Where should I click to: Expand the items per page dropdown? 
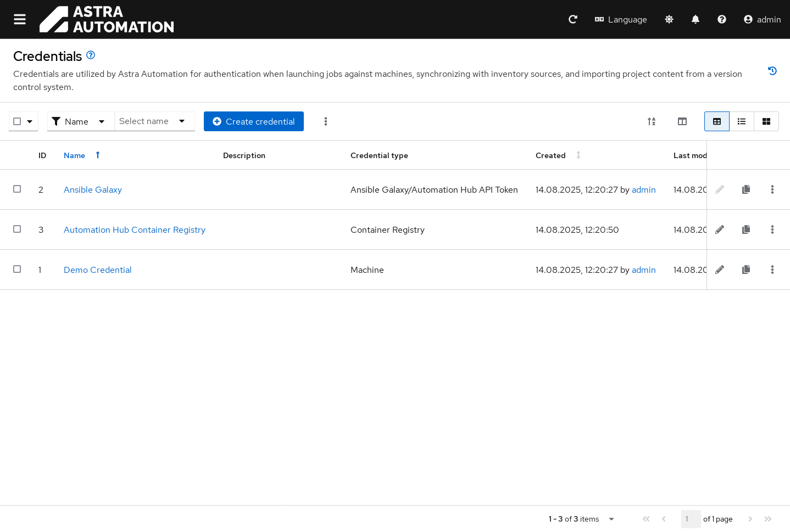611,519
